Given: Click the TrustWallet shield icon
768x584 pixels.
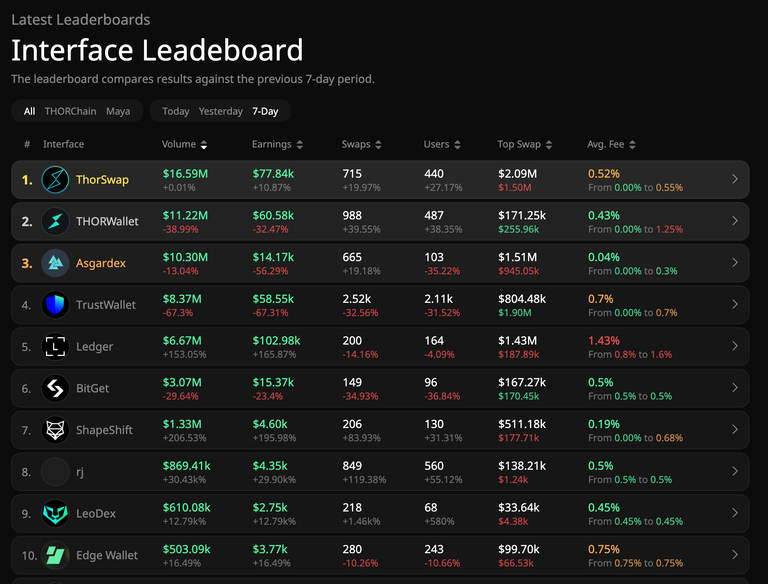Looking at the screenshot, I should [x=55, y=305].
